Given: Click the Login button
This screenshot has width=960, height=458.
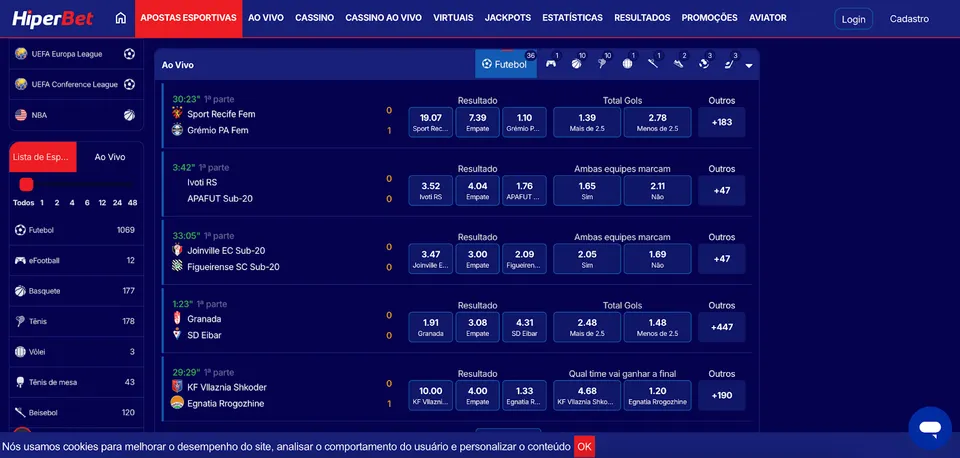Looking at the screenshot, I should click(x=853, y=19).
